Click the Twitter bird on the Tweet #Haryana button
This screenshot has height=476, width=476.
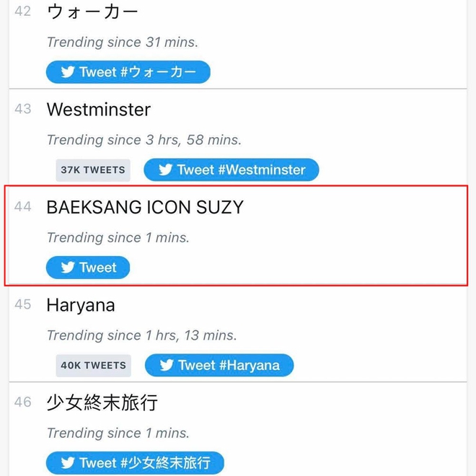coord(167,365)
